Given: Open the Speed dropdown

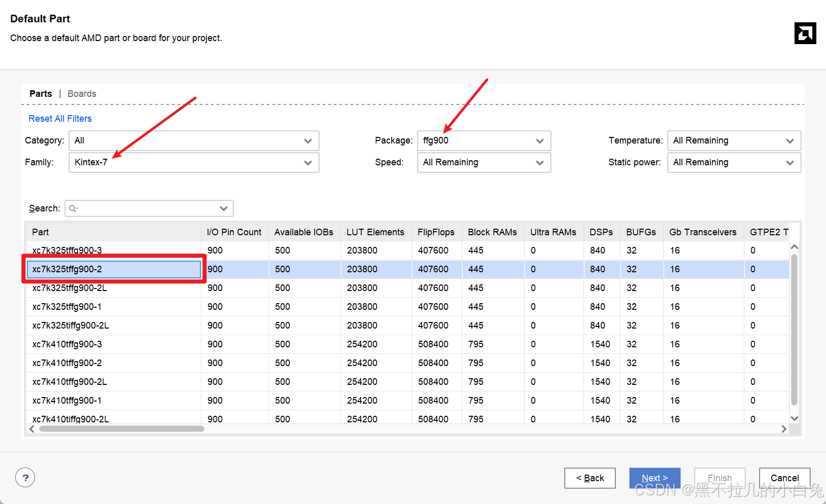Looking at the screenshot, I should 484,163.
